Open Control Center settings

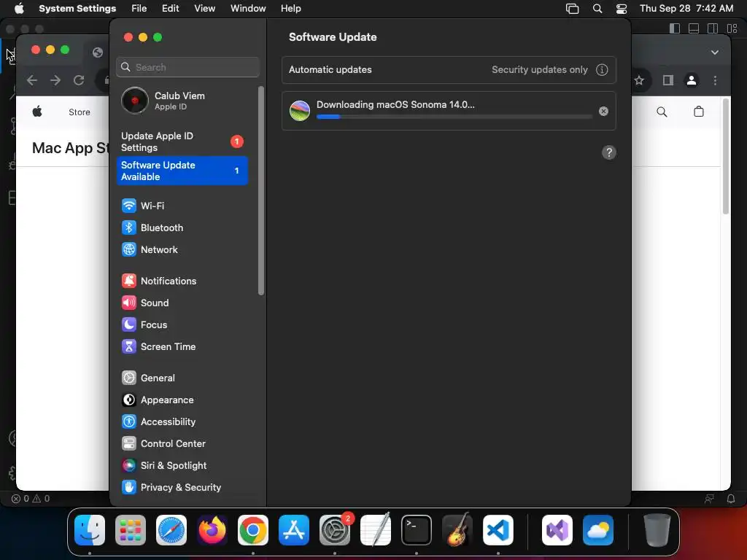pyautogui.click(x=182, y=444)
